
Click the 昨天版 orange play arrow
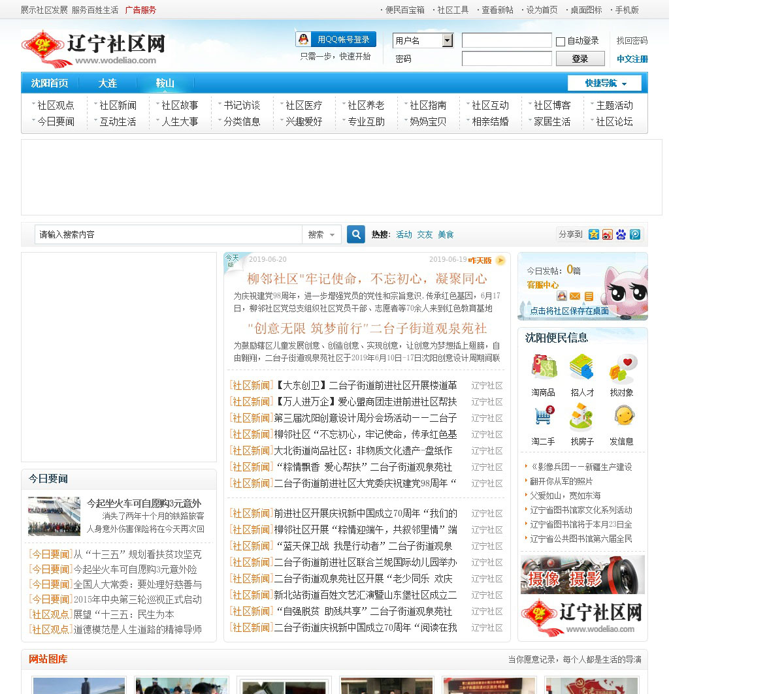(x=500, y=260)
